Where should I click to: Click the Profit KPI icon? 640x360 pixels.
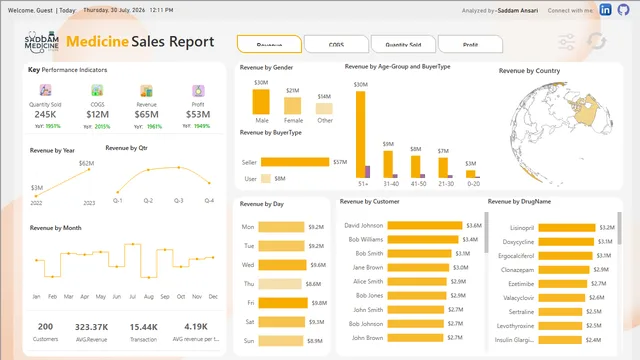point(198,91)
